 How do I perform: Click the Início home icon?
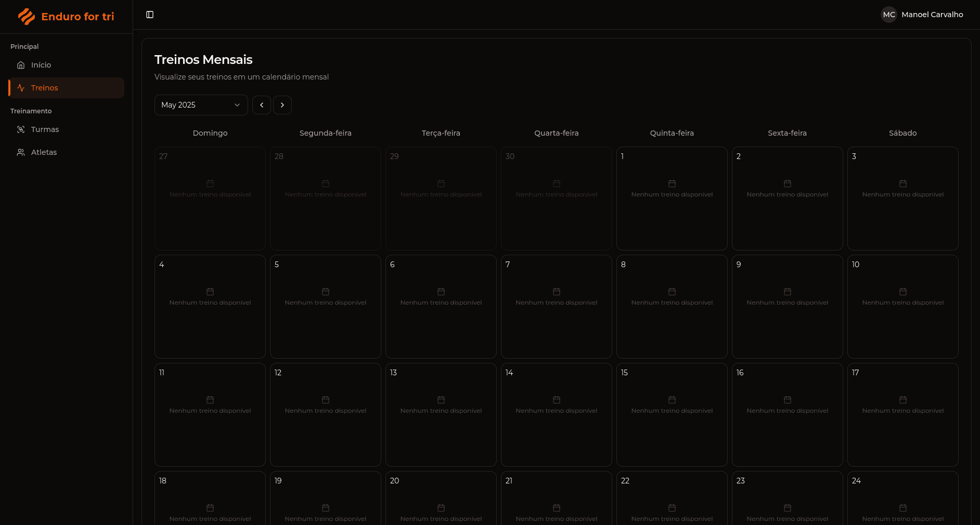pyautogui.click(x=21, y=65)
